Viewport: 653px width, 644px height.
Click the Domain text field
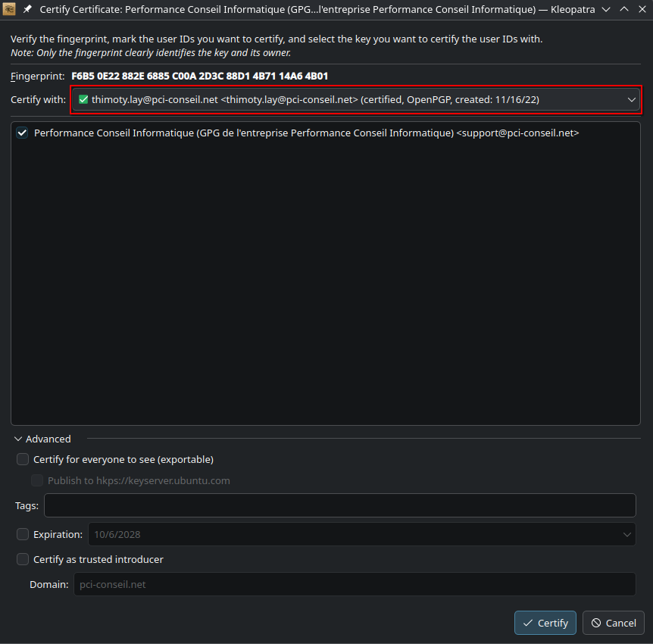click(354, 585)
